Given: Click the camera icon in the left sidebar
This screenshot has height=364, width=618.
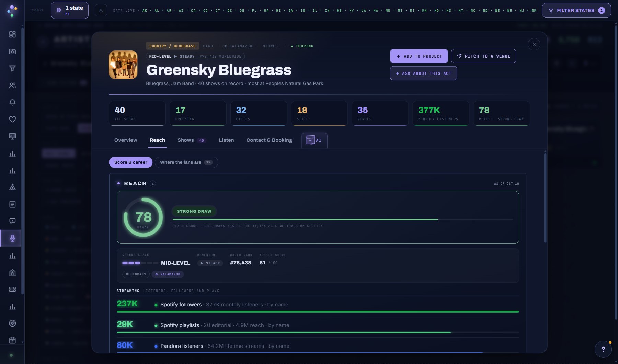Looking at the screenshot, I should click(12, 52).
